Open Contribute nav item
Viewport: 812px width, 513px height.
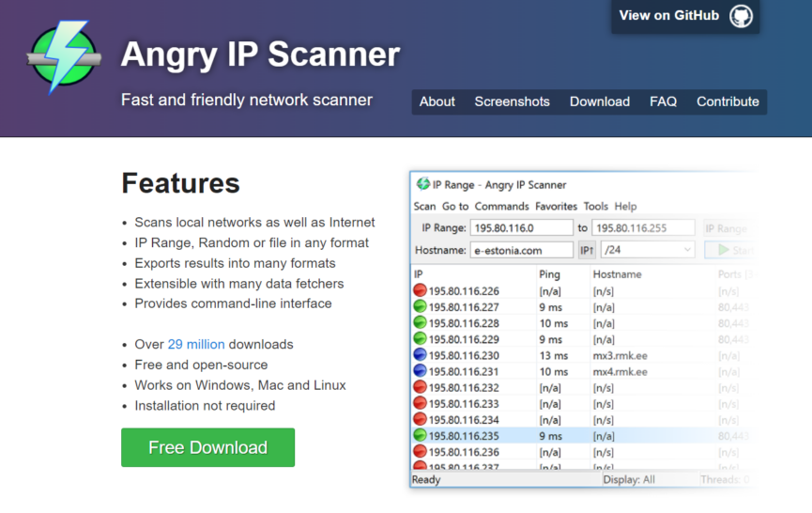coord(728,101)
